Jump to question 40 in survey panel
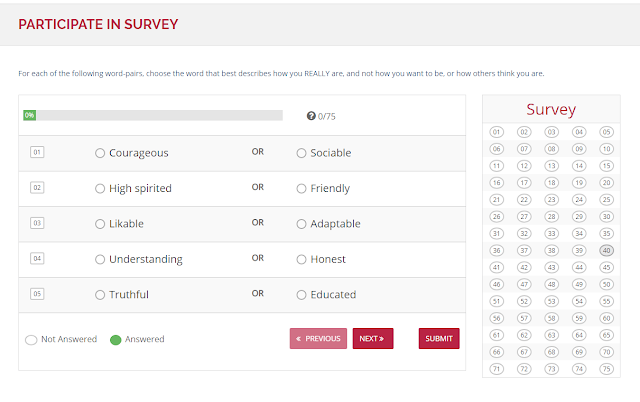 (606, 250)
